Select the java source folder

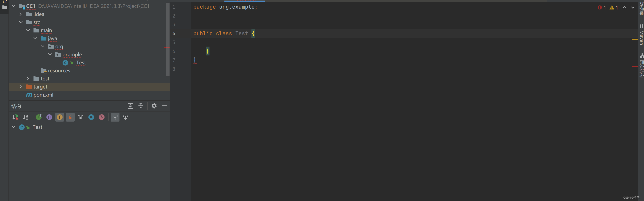coord(52,38)
